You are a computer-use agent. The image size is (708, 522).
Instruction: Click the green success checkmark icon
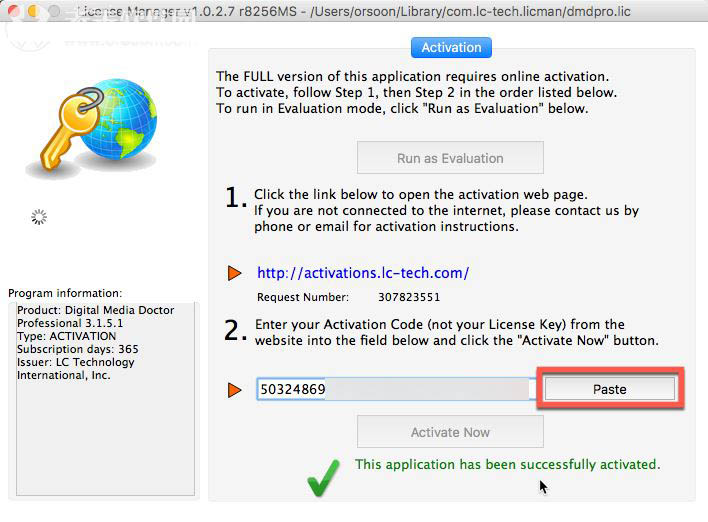(323, 478)
